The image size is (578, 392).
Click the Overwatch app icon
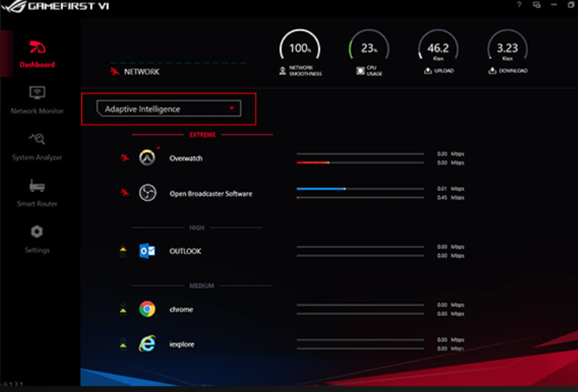click(x=147, y=158)
